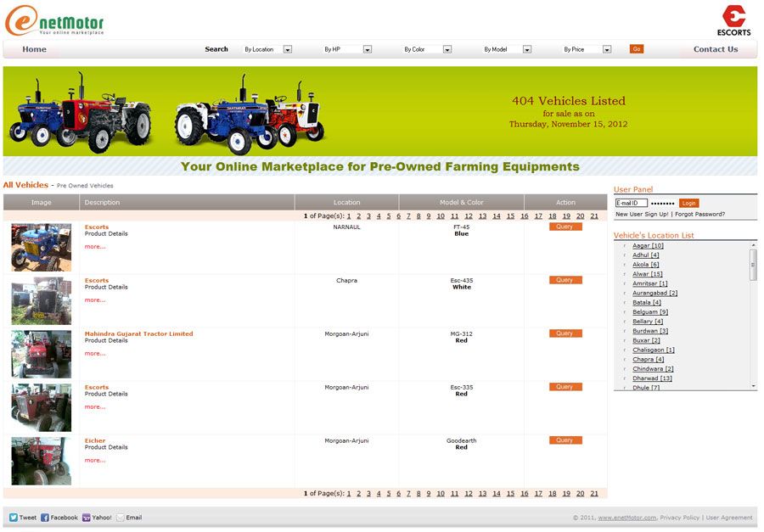Go to page 15 in bottom pagination
Screen dimensions: 764x532
[510, 494]
